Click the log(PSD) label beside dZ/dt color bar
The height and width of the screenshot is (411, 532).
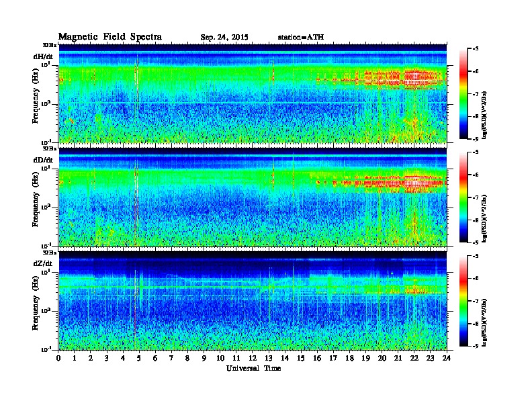pyautogui.click(x=485, y=322)
